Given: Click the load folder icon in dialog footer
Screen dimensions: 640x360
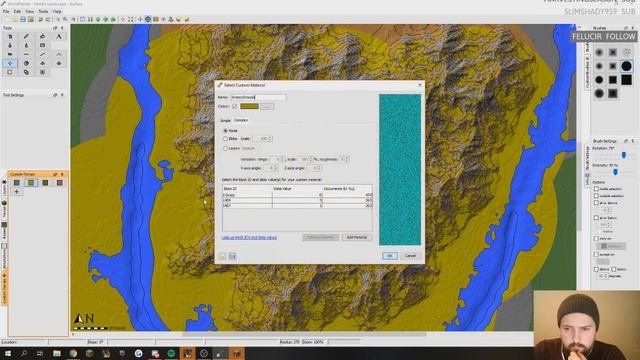Looking at the screenshot, I should (222, 256).
